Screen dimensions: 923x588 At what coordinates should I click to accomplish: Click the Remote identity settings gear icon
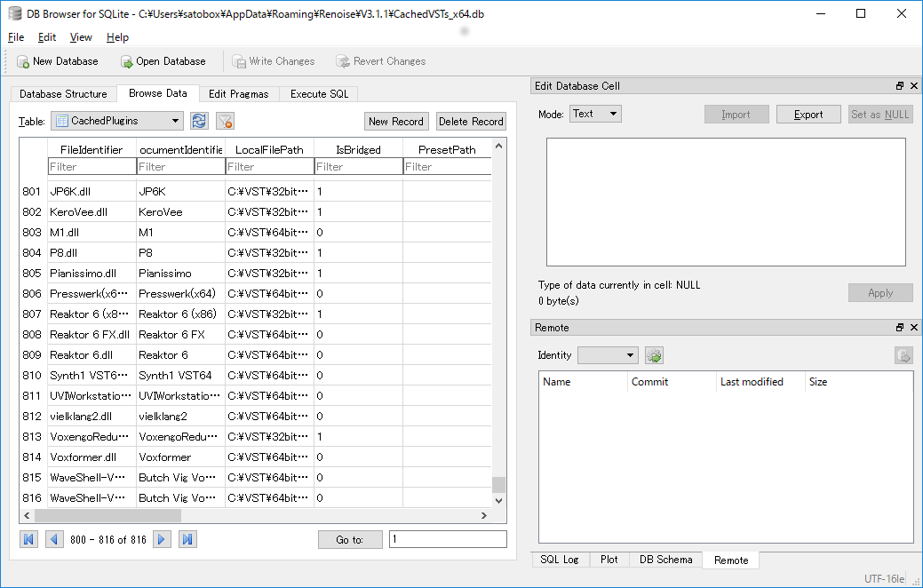point(654,355)
